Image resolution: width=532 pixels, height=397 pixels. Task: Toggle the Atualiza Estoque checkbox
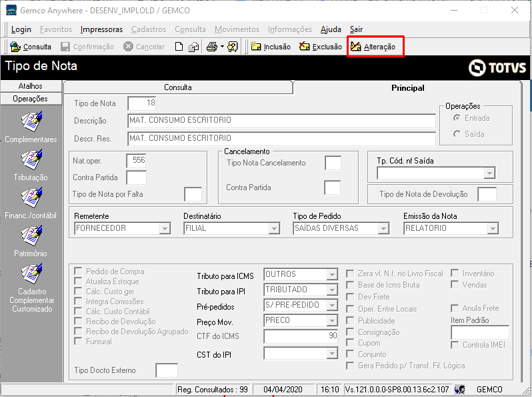[x=79, y=282]
